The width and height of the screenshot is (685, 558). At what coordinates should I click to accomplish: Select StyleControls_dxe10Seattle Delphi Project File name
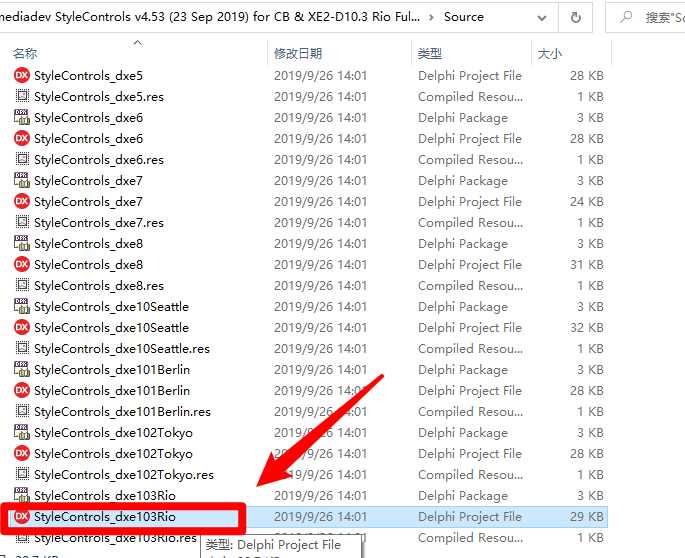pos(111,327)
